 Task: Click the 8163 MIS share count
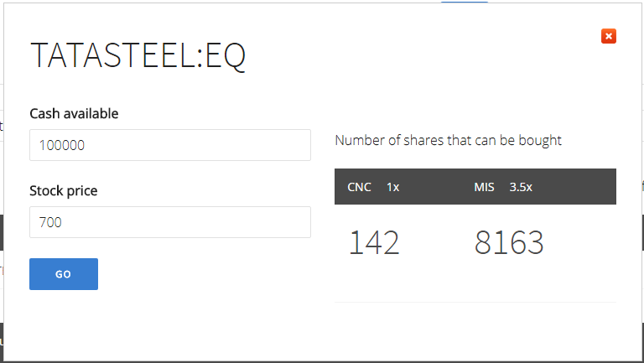(x=509, y=242)
